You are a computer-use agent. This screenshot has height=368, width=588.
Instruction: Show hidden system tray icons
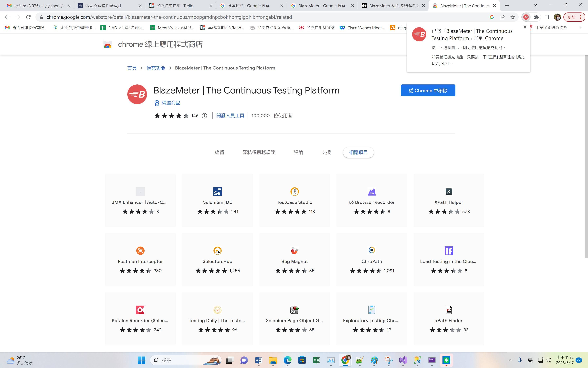pos(510,360)
